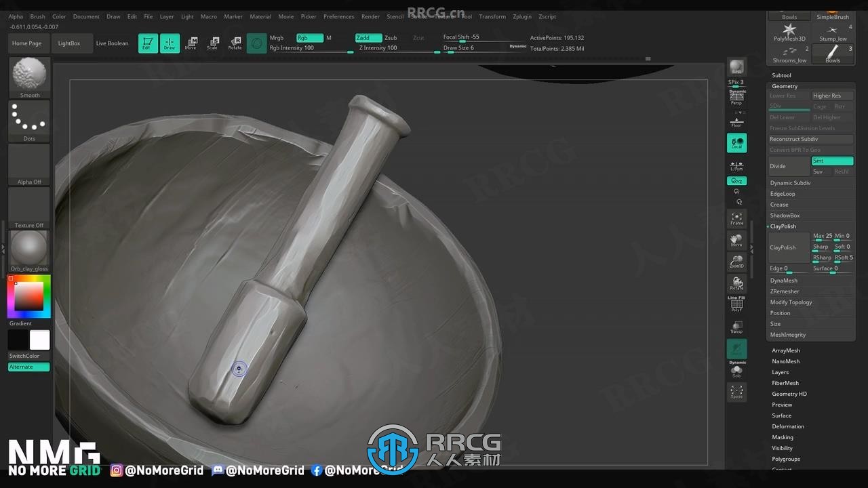The height and width of the screenshot is (488, 868).
Task: Select the Edit mode icon
Action: (148, 43)
